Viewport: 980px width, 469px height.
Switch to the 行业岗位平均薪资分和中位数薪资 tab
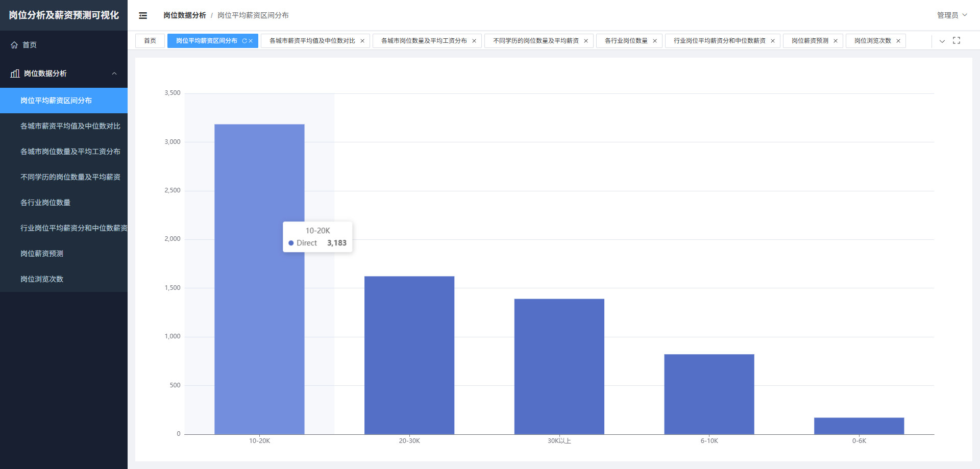[719, 41]
